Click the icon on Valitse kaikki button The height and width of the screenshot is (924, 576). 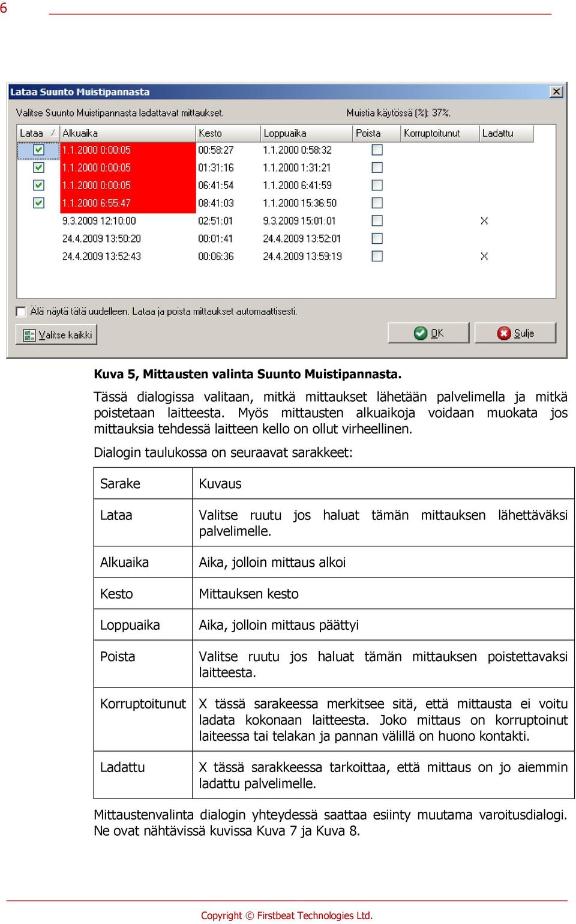[x=29, y=335]
